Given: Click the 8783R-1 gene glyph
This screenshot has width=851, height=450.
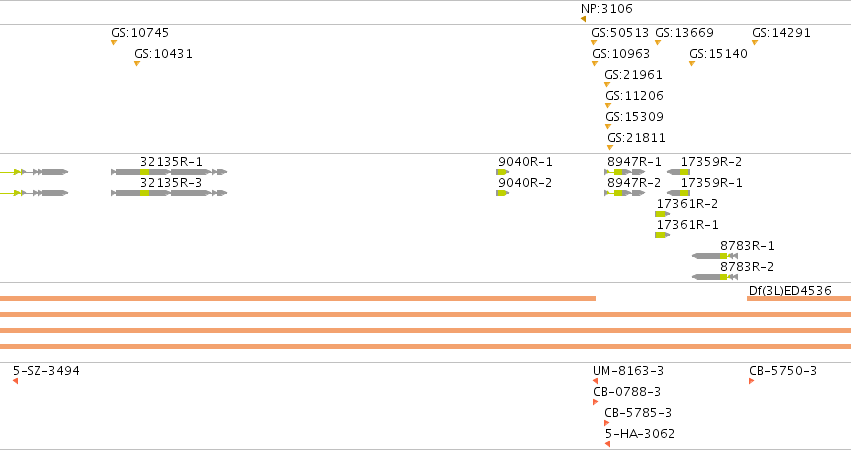Looking at the screenshot, I should pyautogui.click(x=715, y=256).
